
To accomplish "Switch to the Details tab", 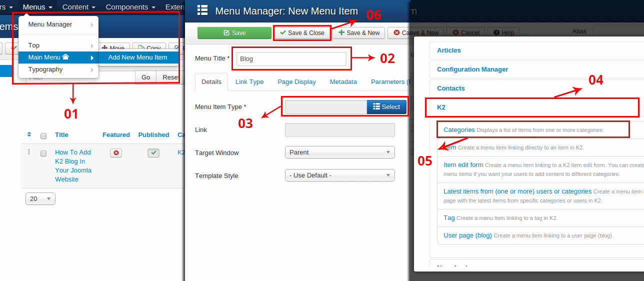I will 211,82.
